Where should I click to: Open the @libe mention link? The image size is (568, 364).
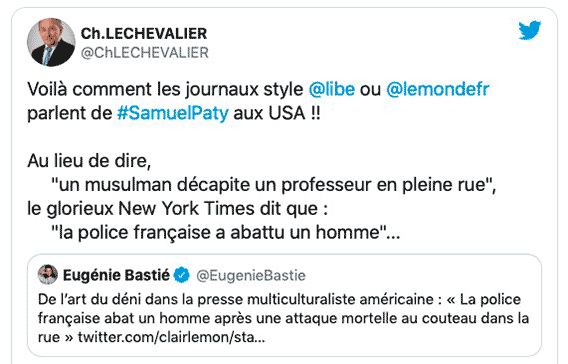pos(331,89)
